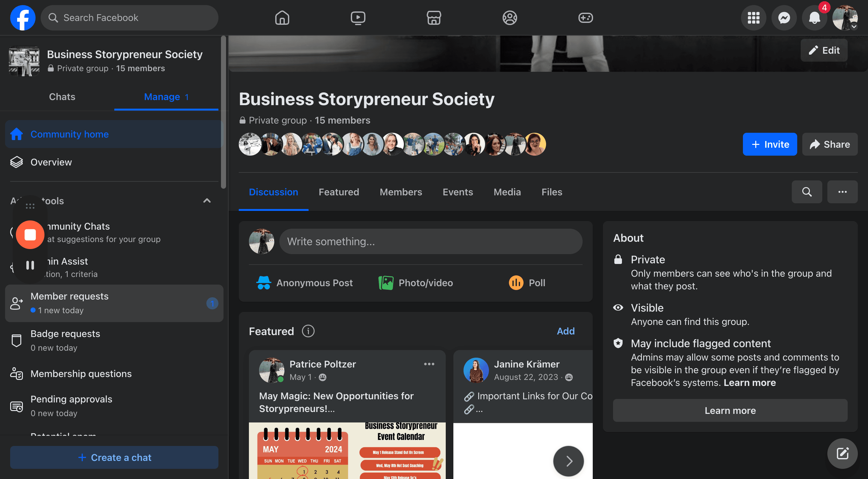Click the Edit cover button

click(824, 50)
